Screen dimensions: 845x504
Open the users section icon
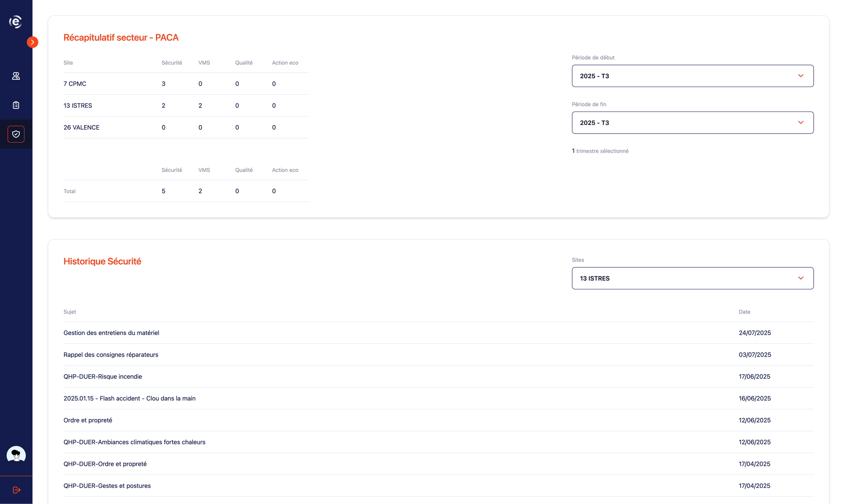coord(16,76)
